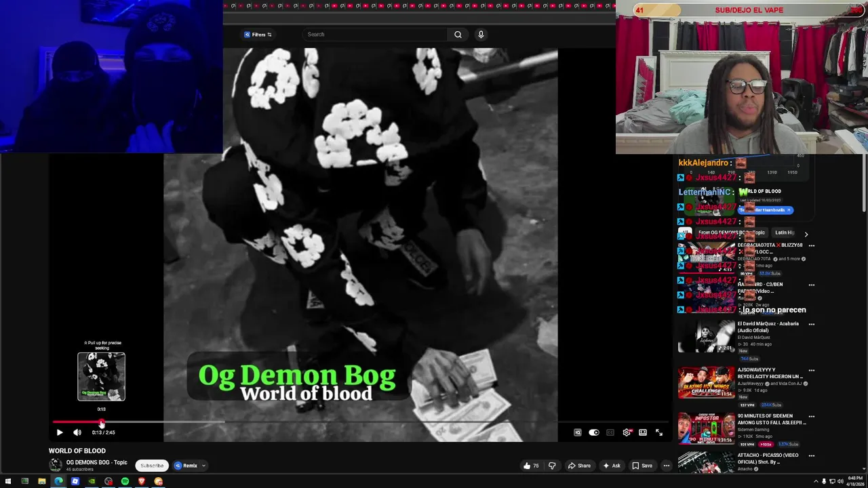Open '90 MINUTES OF SIDEMEN AMONG US' title

click(772, 420)
